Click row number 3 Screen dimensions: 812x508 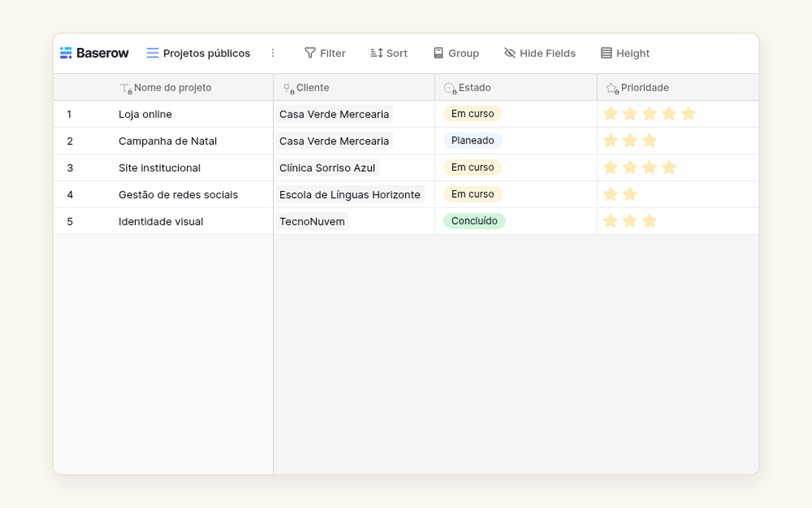(70, 168)
